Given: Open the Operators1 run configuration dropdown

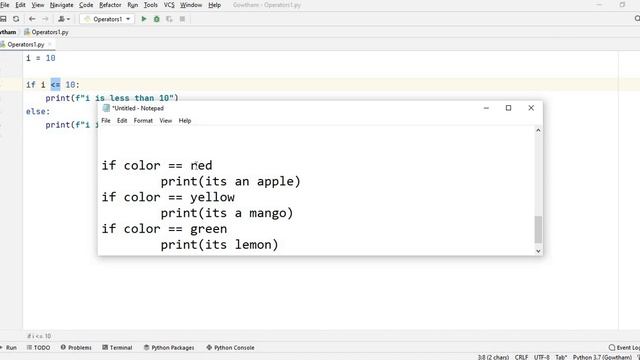Looking at the screenshot, I should tap(107, 19).
